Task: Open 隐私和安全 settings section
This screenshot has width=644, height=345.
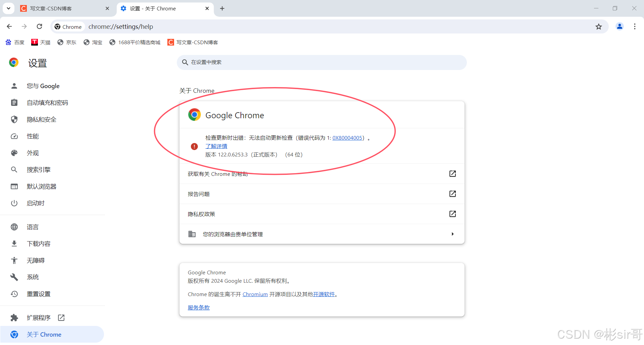Action: pos(52,120)
